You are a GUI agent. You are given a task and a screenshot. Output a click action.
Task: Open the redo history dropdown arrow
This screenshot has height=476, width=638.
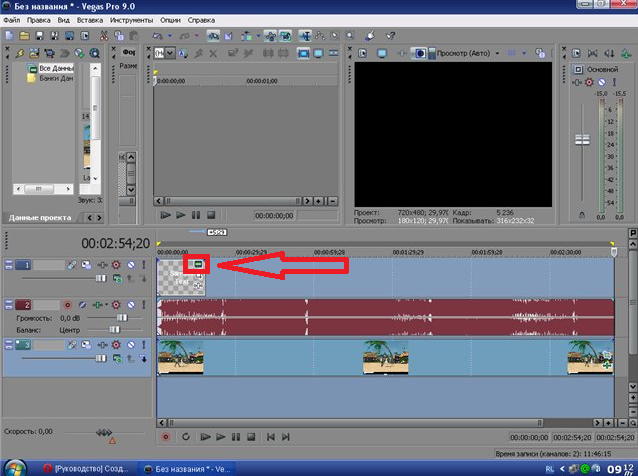pos(197,36)
